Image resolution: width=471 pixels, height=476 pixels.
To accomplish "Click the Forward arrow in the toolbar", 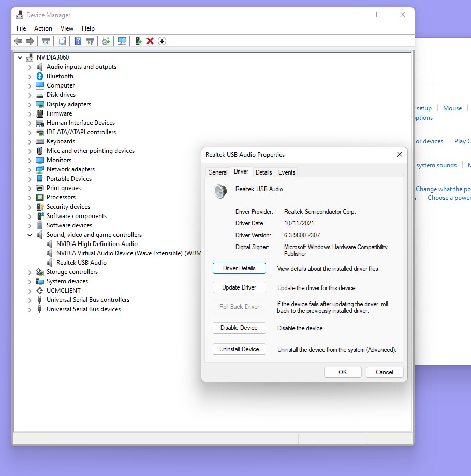I will [x=30, y=41].
